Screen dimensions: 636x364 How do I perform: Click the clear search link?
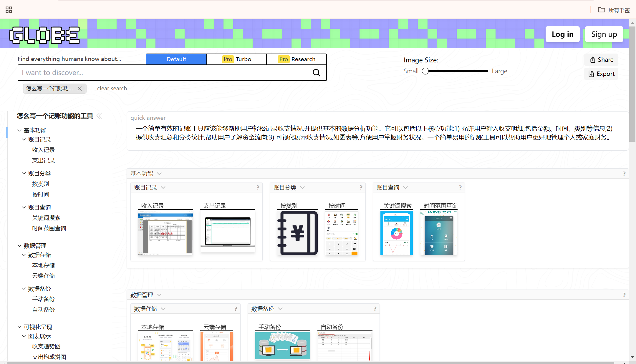[112, 89]
